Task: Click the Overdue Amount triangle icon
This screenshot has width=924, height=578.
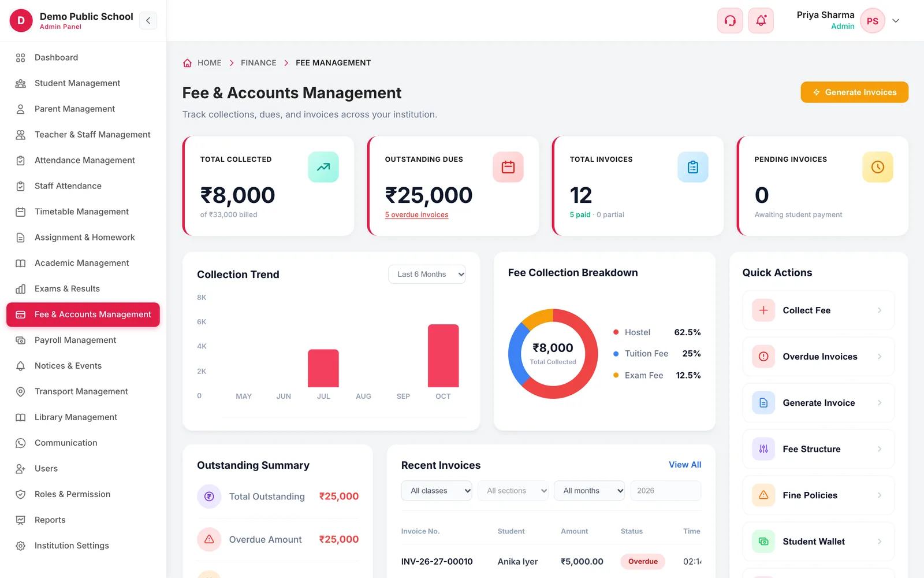Action: tap(209, 539)
